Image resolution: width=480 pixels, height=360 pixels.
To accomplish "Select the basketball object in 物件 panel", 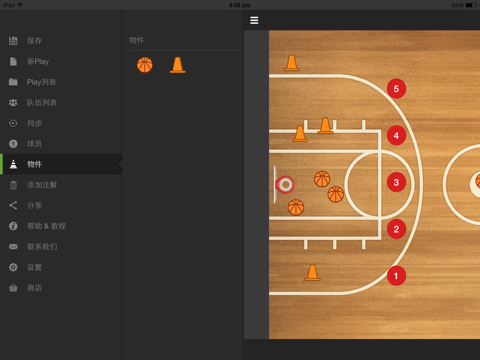I will [145, 65].
